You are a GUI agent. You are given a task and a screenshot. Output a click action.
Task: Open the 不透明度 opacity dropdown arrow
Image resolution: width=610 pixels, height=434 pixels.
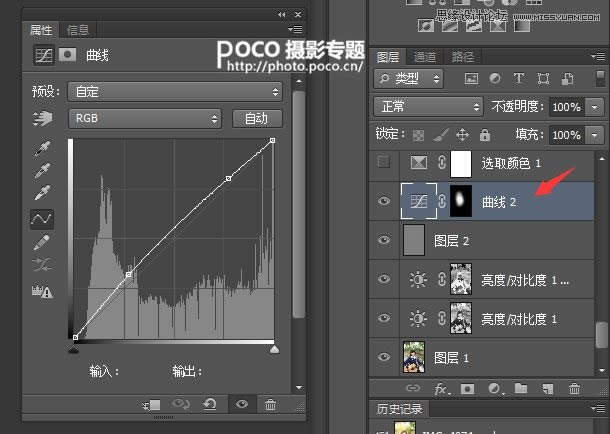(594, 107)
